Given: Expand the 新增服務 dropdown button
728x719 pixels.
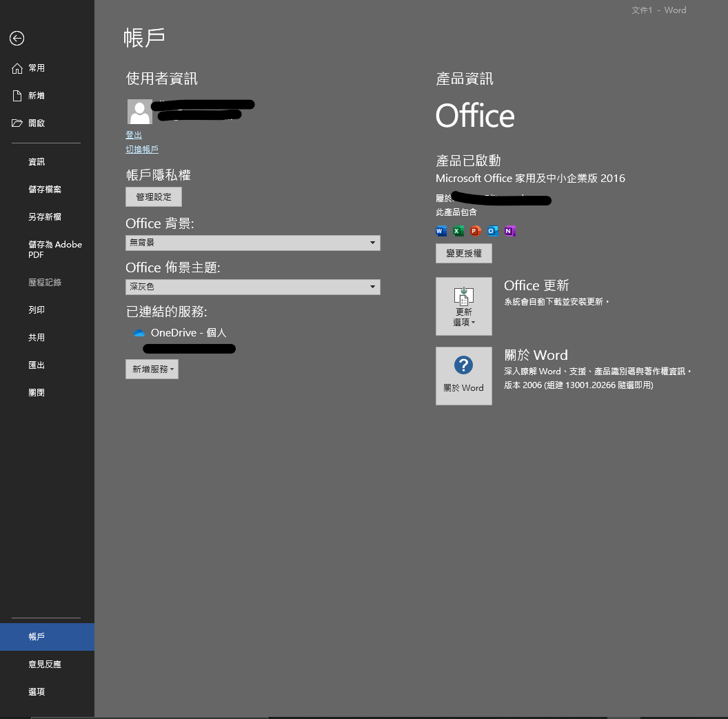Looking at the screenshot, I should [152, 369].
